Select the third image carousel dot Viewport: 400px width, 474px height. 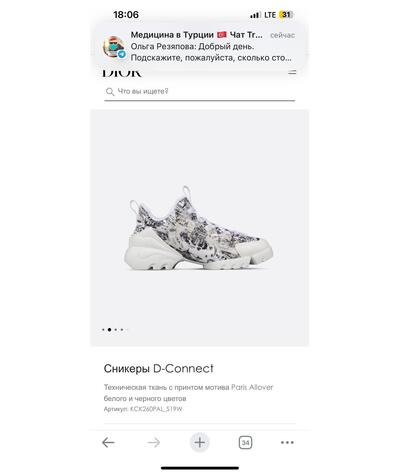[116, 330]
